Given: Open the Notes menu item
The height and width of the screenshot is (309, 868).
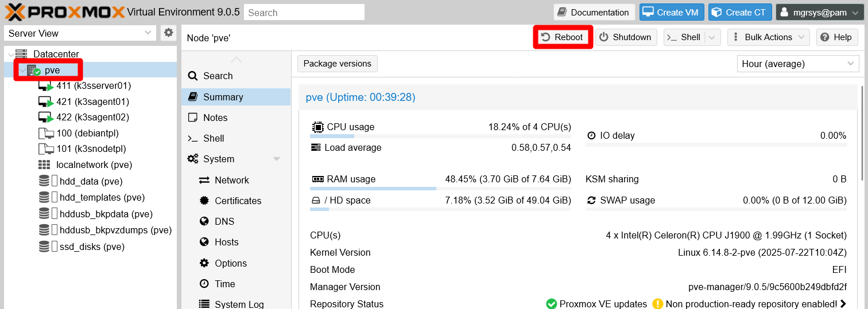Looking at the screenshot, I should (x=215, y=118).
